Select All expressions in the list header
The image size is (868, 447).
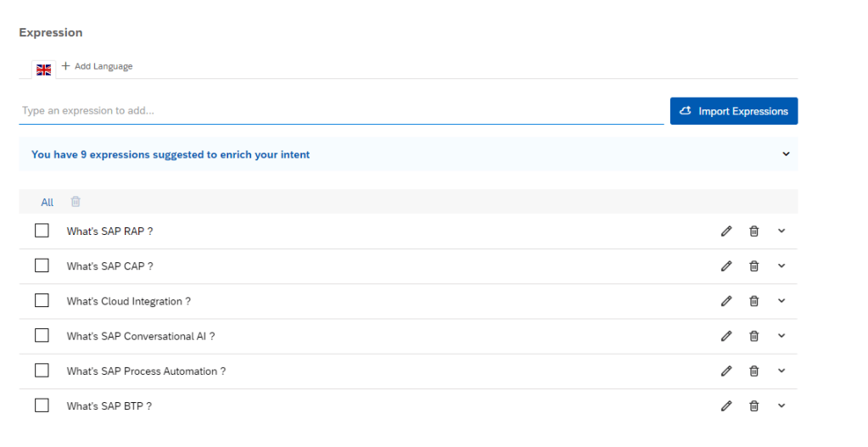pyautogui.click(x=47, y=202)
